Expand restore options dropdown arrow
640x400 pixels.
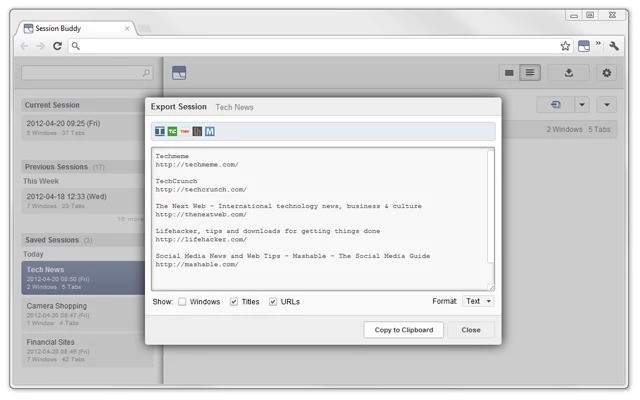coord(582,105)
